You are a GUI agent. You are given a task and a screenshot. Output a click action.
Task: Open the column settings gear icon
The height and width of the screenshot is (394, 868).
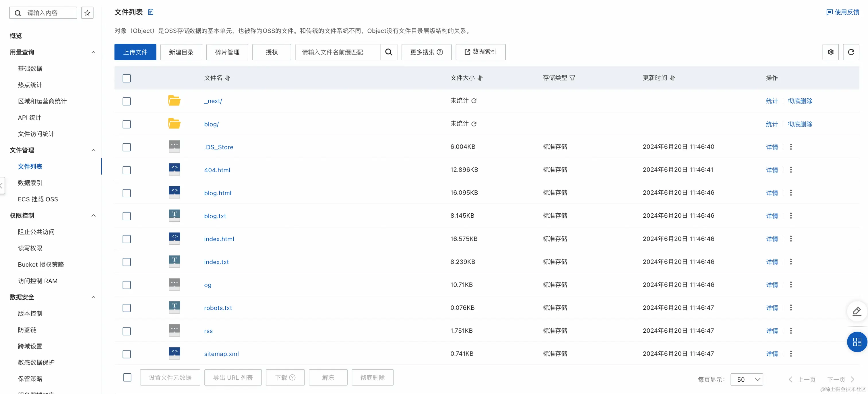click(x=830, y=52)
